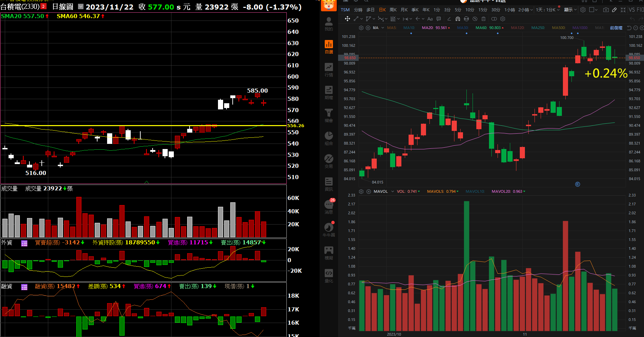Select the Elliott wave drawing tool
The width and height of the screenshot is (644, 337).
[381, 19]
